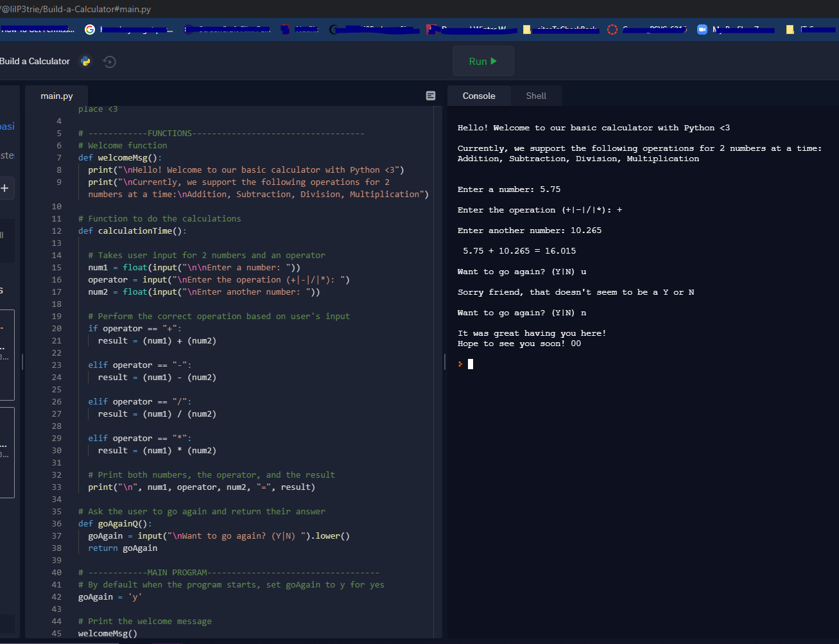Click the output layout icon above the code editor
This screenshot has height=644, width=839.
(x=430, y=95)
